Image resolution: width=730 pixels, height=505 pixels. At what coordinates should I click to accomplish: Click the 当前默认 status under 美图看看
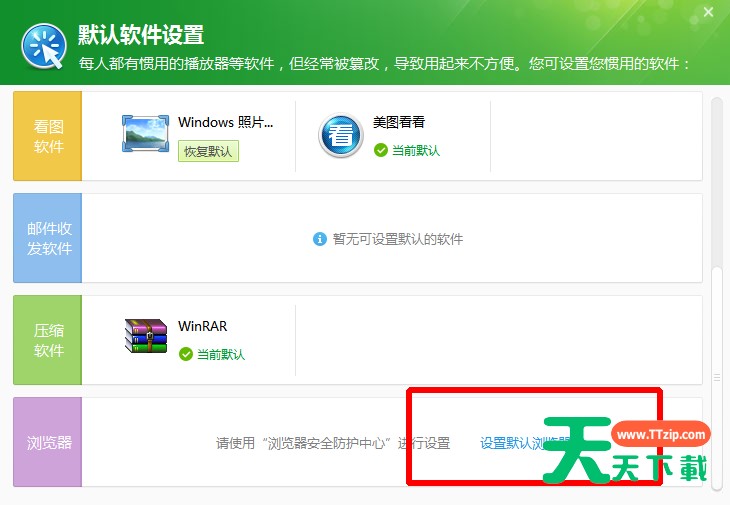[416, 150]
